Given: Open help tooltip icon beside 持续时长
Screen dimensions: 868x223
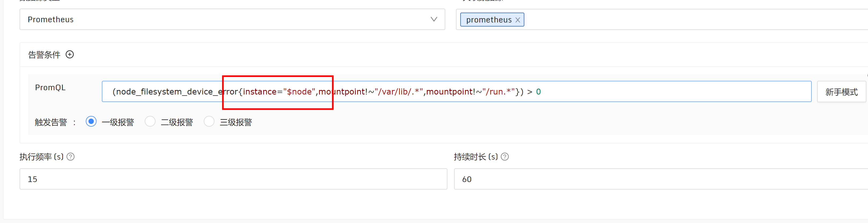Looking at the screenshot, I should [505, 156].
